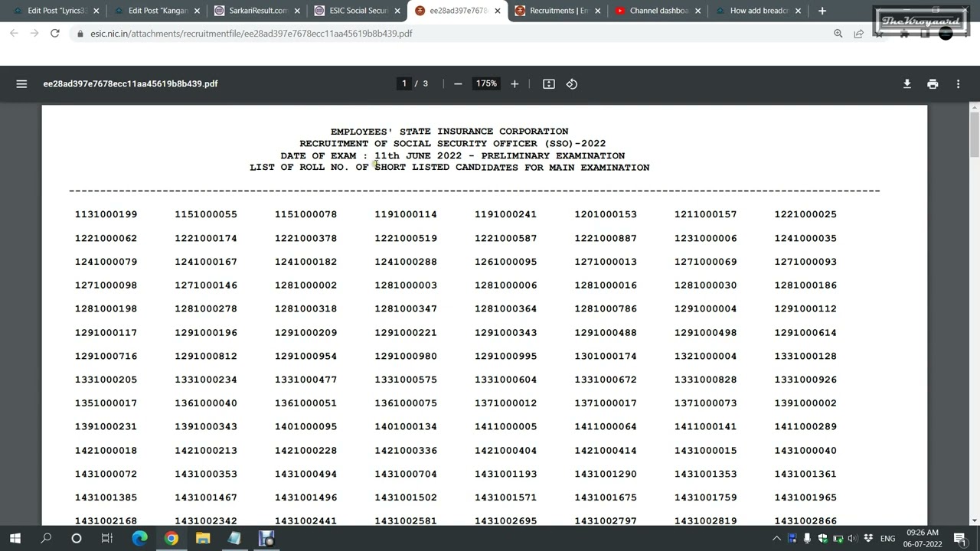
Task: Show hidden system tray icons
Action: [x=776, y=539]
